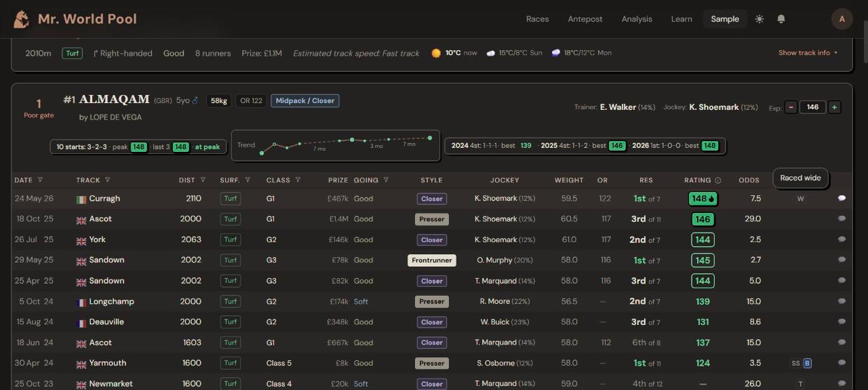This screenshot has width=868, height=390.
Task: Click the Trend chart
Action: click(x=336, y=146)
